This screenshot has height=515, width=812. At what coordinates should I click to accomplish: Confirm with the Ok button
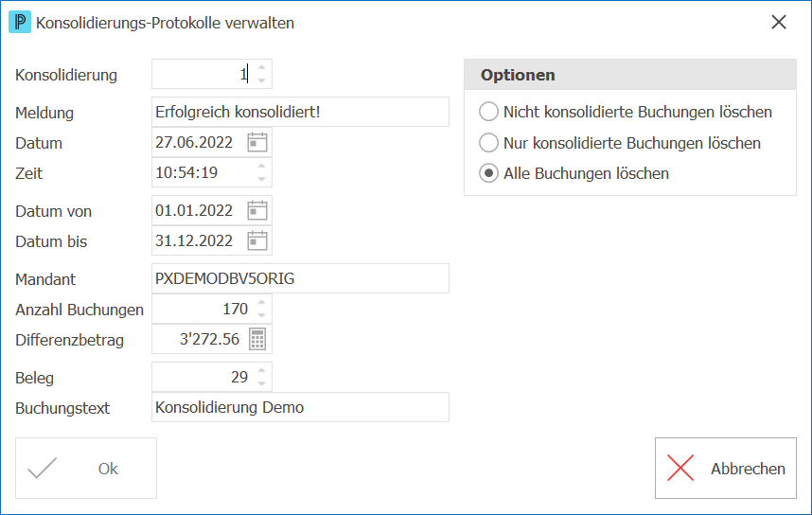[86, 469]
